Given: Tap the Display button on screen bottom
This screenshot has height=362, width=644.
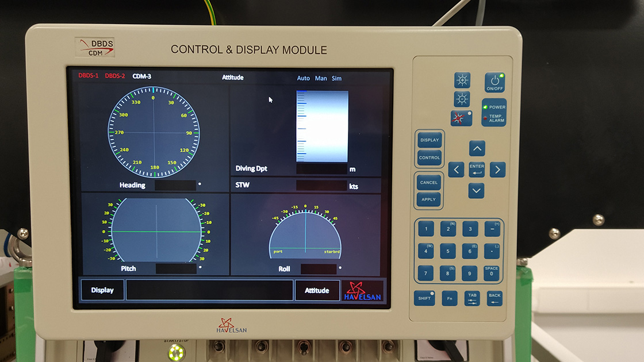Looking at the screenshot, I should (x=102, y=290).
